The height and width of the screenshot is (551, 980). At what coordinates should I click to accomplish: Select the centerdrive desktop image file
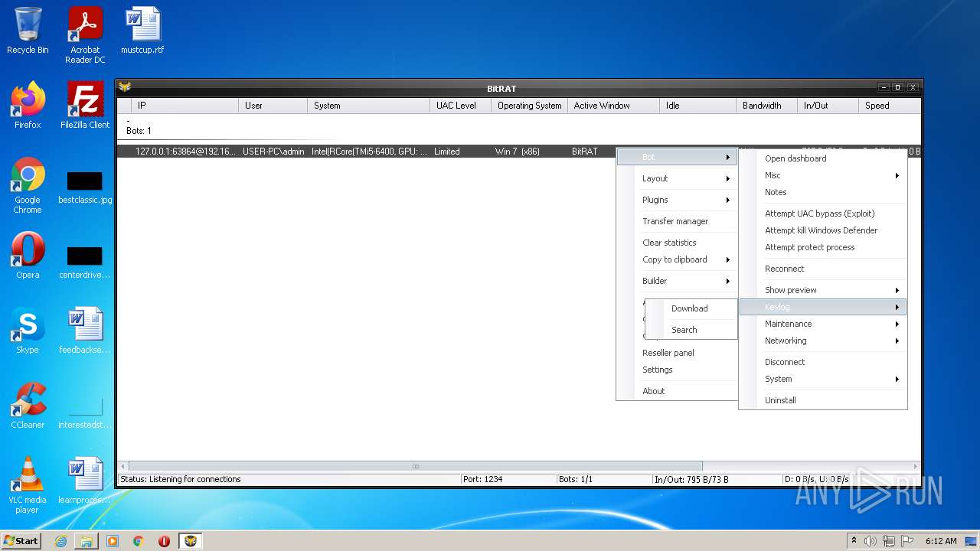(x=85, y=263)
